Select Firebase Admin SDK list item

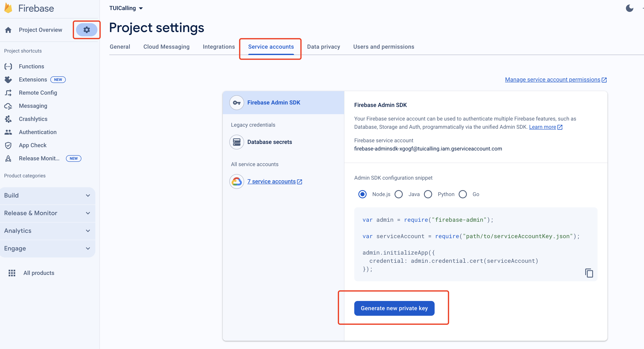click(274, 102)
